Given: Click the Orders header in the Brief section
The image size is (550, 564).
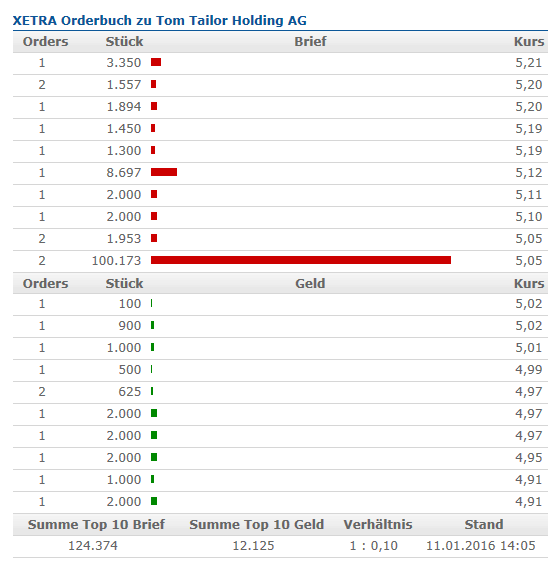Looking at the screenshot, I should (x=45, y=41).
